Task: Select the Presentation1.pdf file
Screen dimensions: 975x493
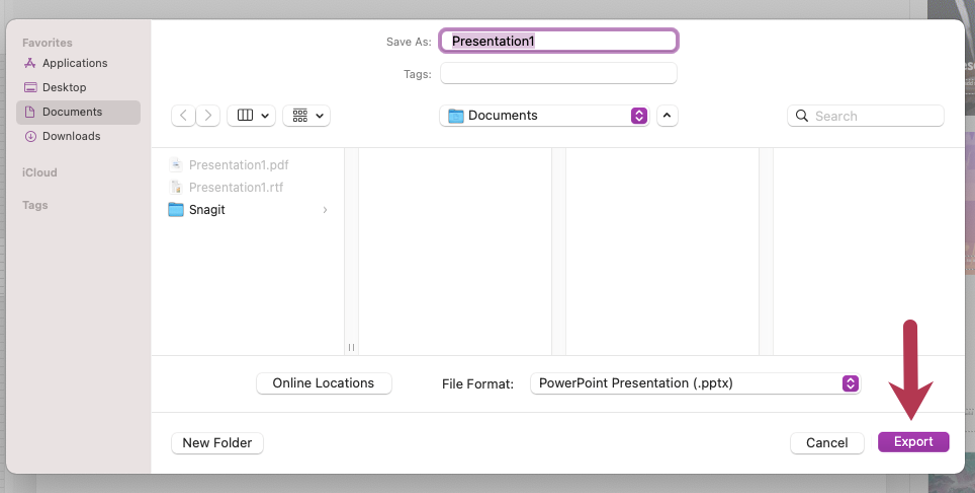Action: pos(238,165)
